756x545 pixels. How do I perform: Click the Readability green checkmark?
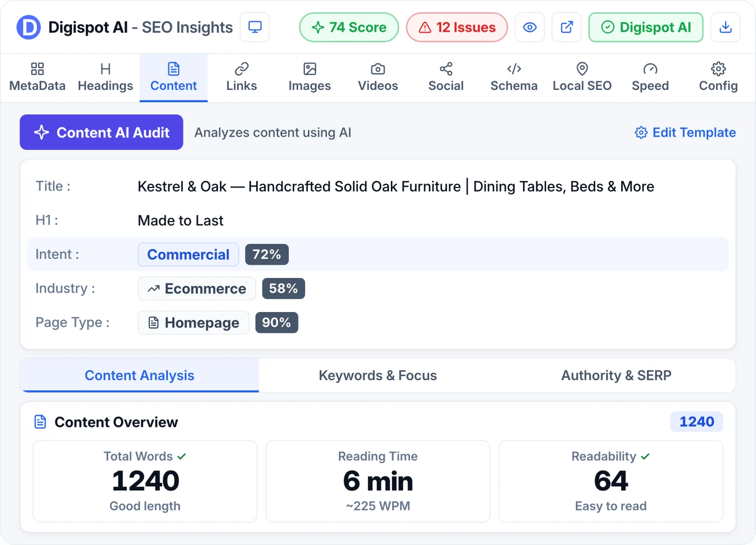pyautogui.click(x=645, y=456)
